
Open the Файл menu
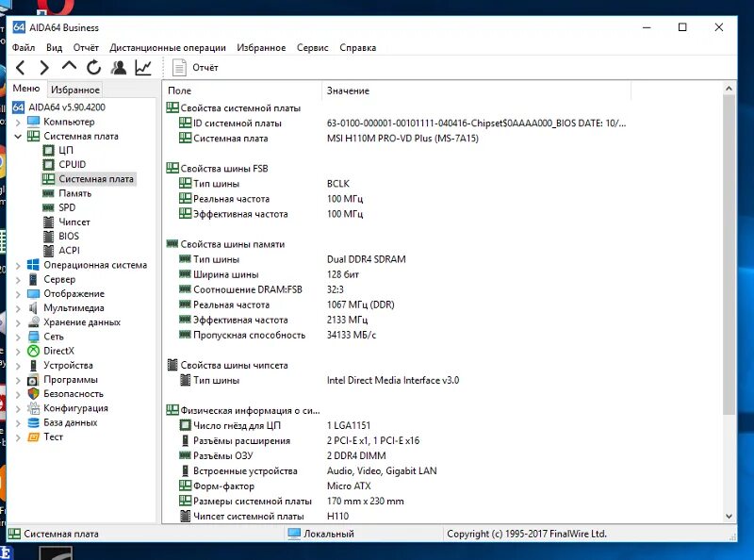tap(24, 48)
